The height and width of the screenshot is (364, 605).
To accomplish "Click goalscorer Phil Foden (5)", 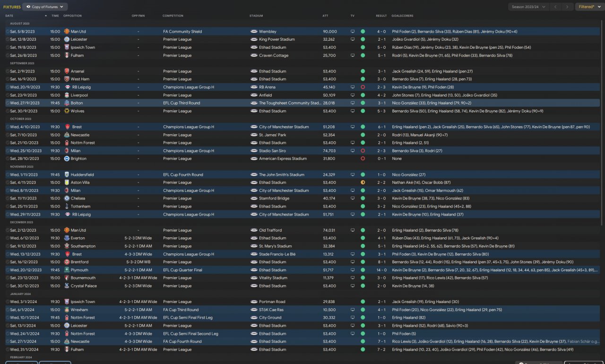I will 403,334.
